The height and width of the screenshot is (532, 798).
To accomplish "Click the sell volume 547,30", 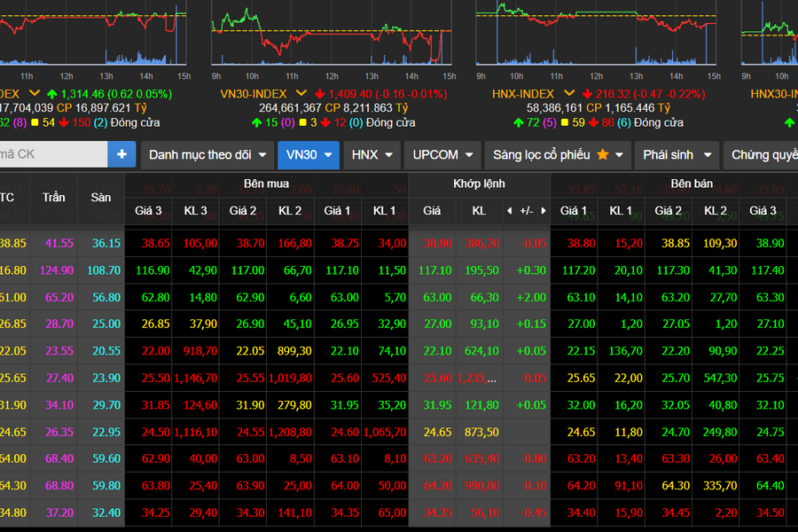I will pyautogui.click(x=720, y=378).
